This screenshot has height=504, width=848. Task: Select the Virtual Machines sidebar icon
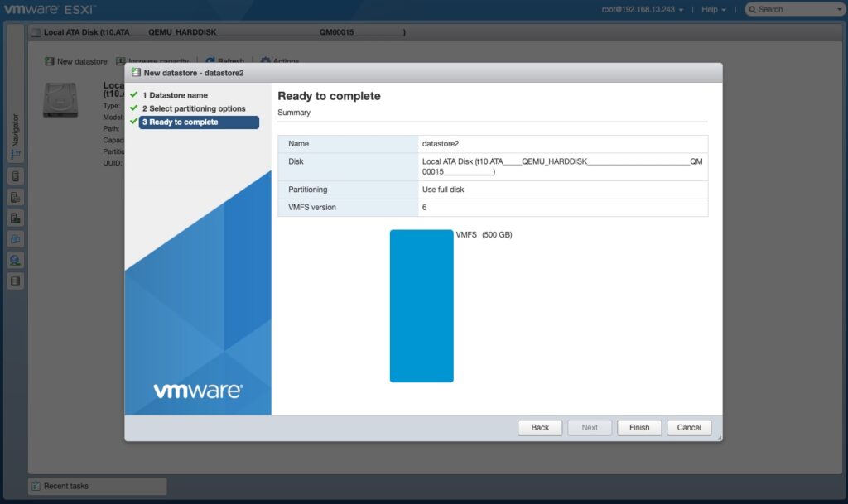[15, 239]
